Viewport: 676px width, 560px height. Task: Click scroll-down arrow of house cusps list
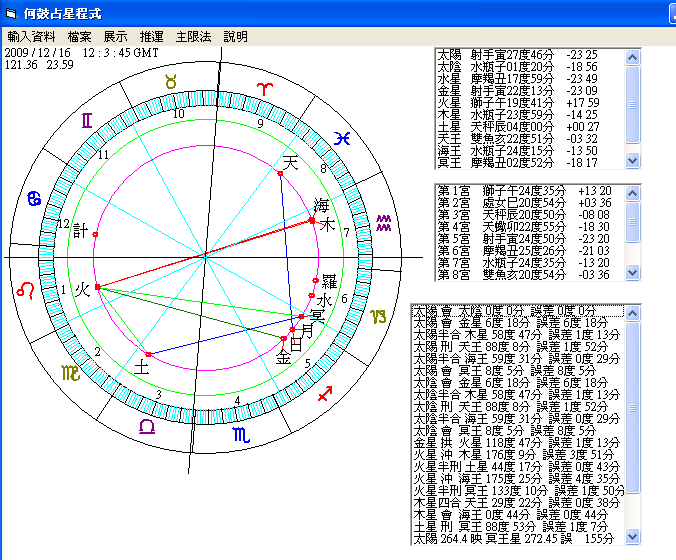coord(632,272)
